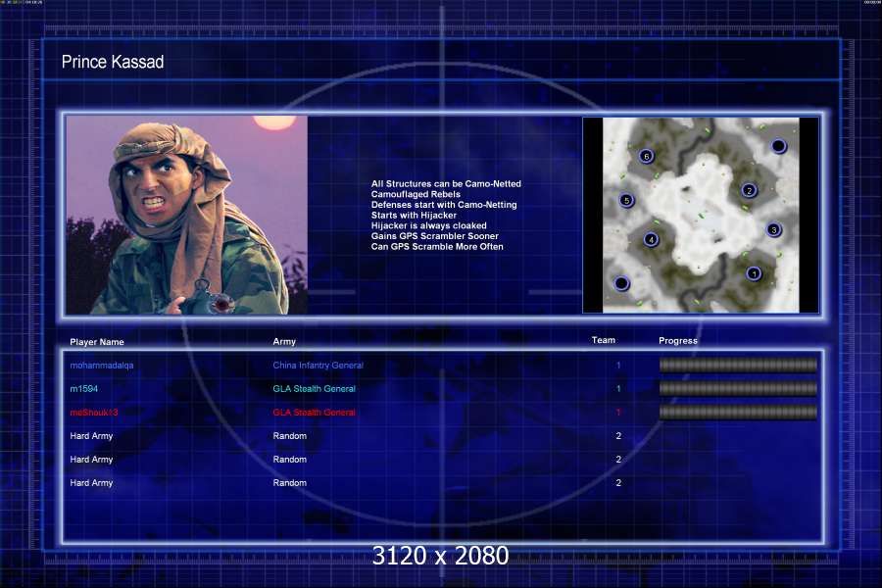Select start position 5 on the minimap
The image size is (882, 588).
pyautogui.click(x=626, y=200)
